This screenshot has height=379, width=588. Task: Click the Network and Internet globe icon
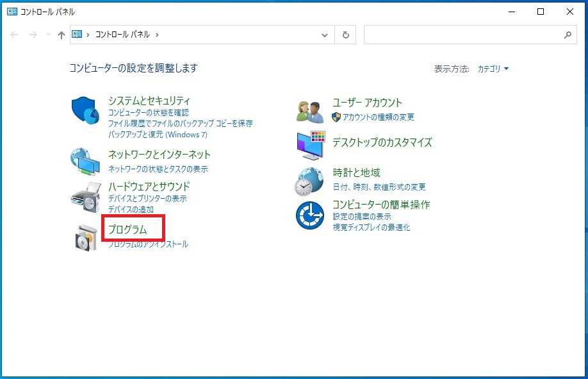85,161
